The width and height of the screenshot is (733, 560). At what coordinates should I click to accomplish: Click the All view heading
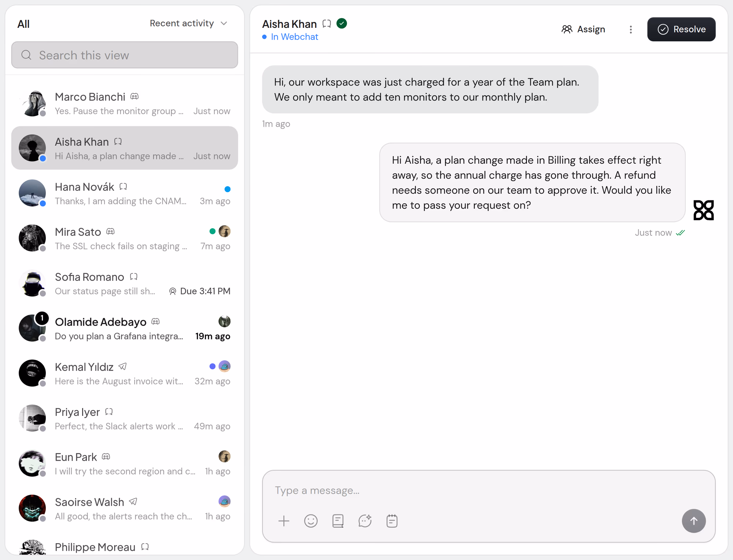[23, 24]
